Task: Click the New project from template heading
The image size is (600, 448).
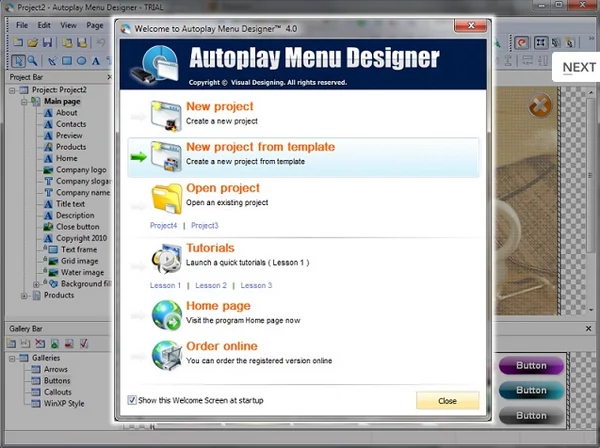Action: (260, 147)
